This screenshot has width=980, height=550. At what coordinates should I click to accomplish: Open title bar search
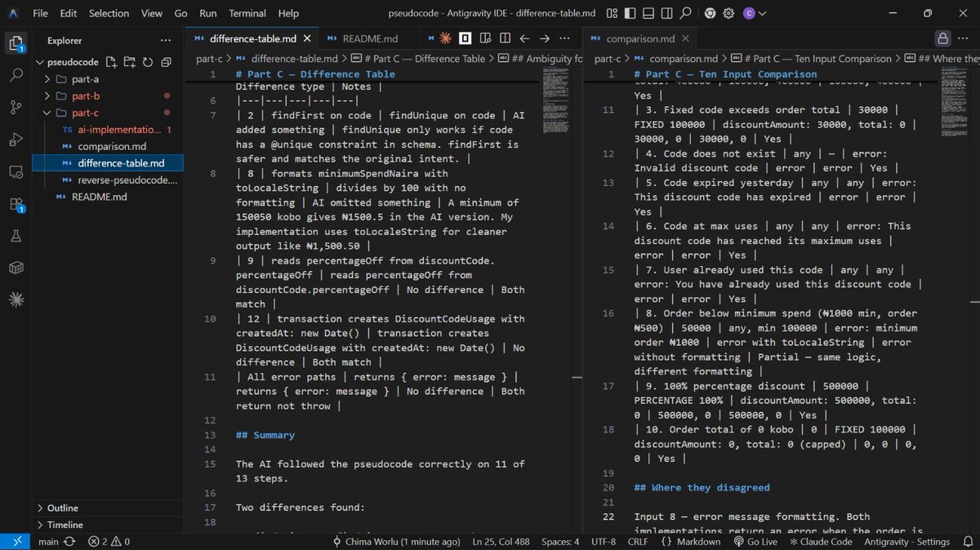pos(686,13)
